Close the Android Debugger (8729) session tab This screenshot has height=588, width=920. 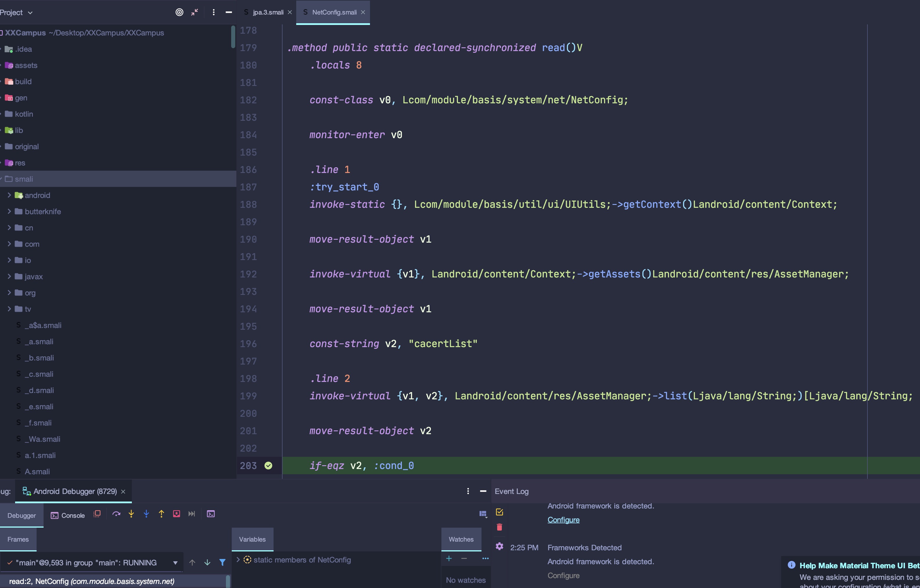pyautogui.click(x=123, y=492)
